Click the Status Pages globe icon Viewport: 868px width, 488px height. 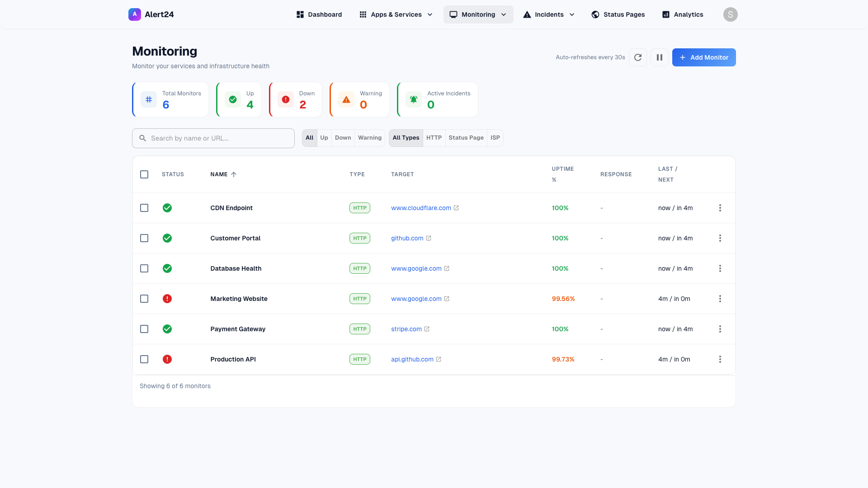tap(595, 14)
